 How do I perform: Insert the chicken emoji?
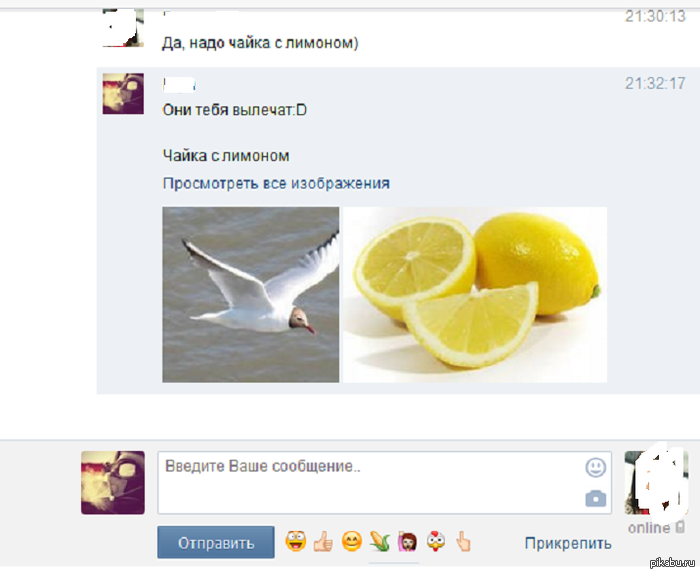pyautogui.click(x=436, y=541)
